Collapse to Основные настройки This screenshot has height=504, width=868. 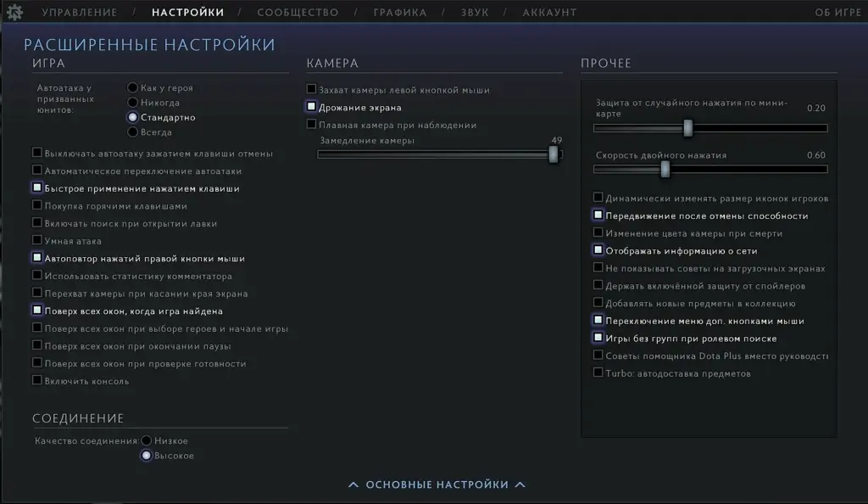[437, 484]
